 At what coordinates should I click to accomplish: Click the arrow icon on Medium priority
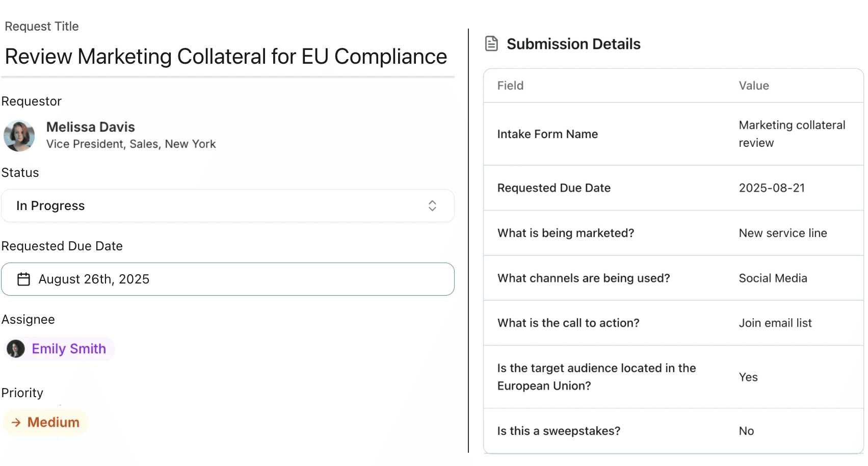pyautogui.click(x=16, y=422)
